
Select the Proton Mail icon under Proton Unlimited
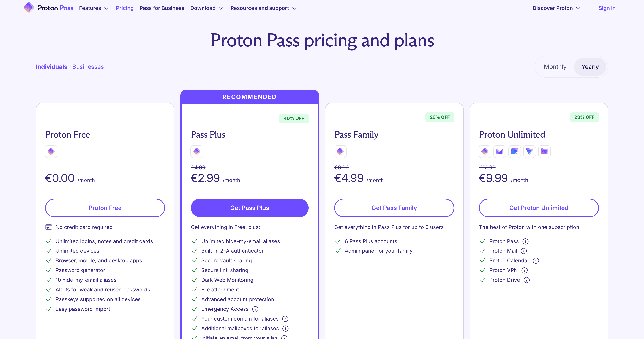tap(500, 151)
